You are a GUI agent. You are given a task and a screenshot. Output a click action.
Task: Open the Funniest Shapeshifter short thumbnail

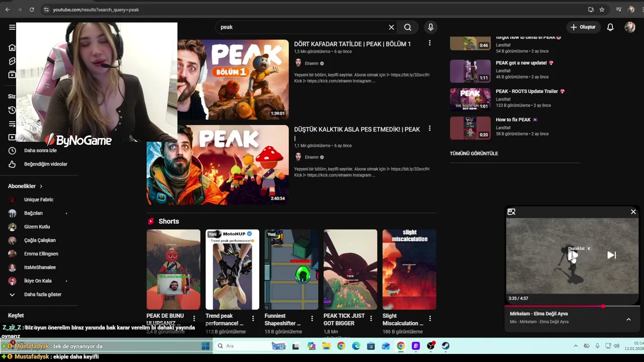tap(291, 269)
